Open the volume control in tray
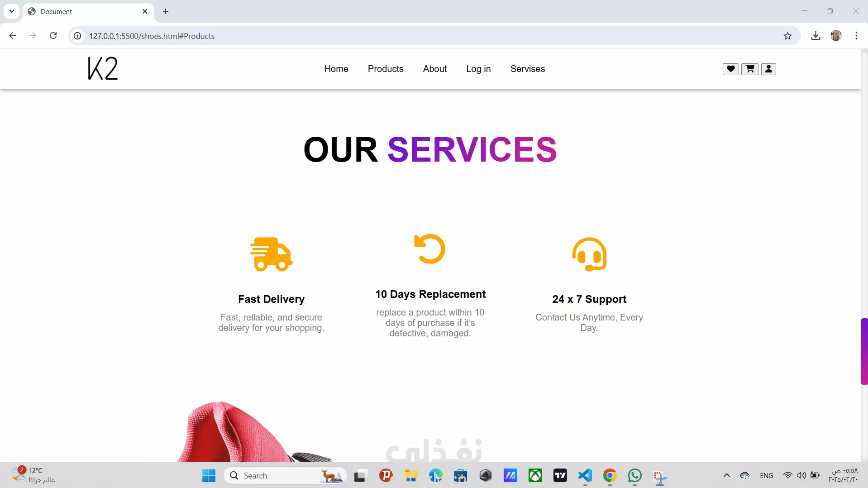 [x=801, y=475]
